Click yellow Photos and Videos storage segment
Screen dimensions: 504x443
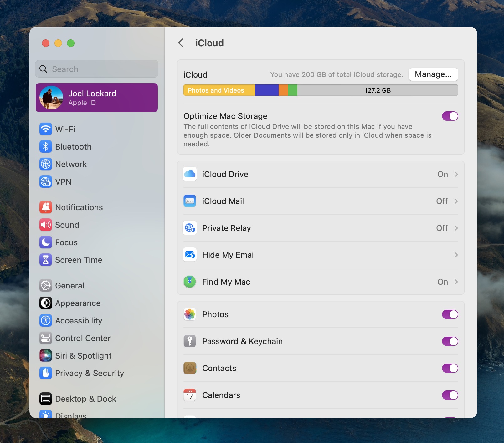219,90
